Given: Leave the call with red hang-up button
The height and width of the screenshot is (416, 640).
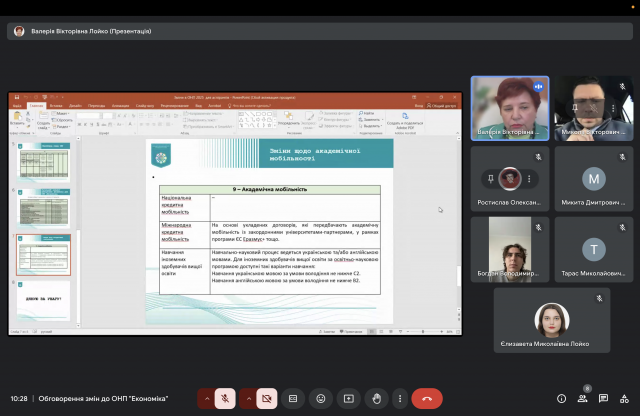Looking at the screenshot, I should (x=427, y=398).
